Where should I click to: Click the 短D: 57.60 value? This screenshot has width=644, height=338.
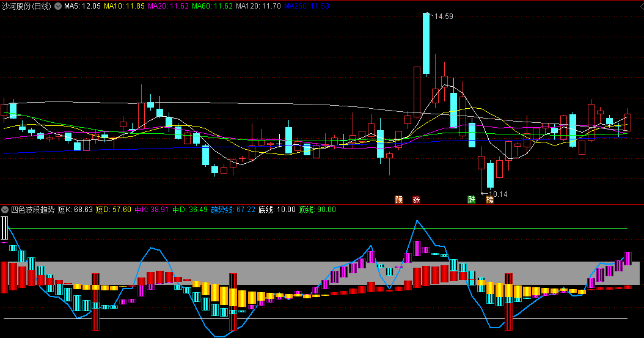tap(114, 210)
